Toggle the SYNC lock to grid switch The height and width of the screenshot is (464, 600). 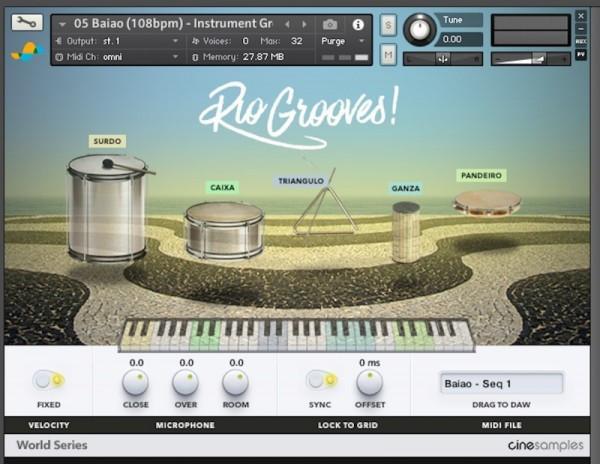(x=322, y=380)
